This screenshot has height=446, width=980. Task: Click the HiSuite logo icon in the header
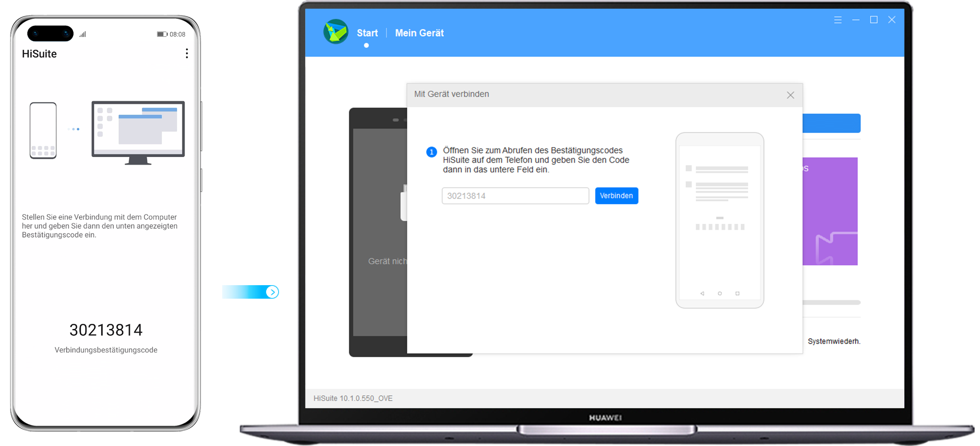(336, 31)
